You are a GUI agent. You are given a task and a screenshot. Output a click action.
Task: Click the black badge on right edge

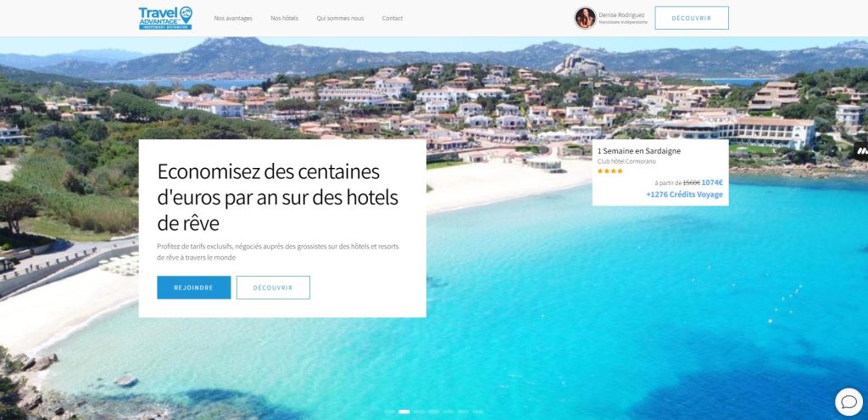pyautogui.click(x=861, y=151)
